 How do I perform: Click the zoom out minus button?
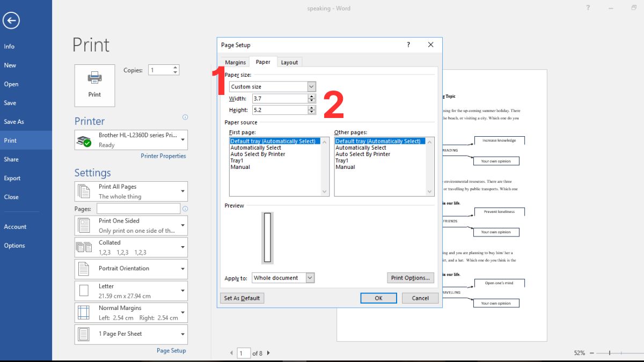tap(591, 353)
